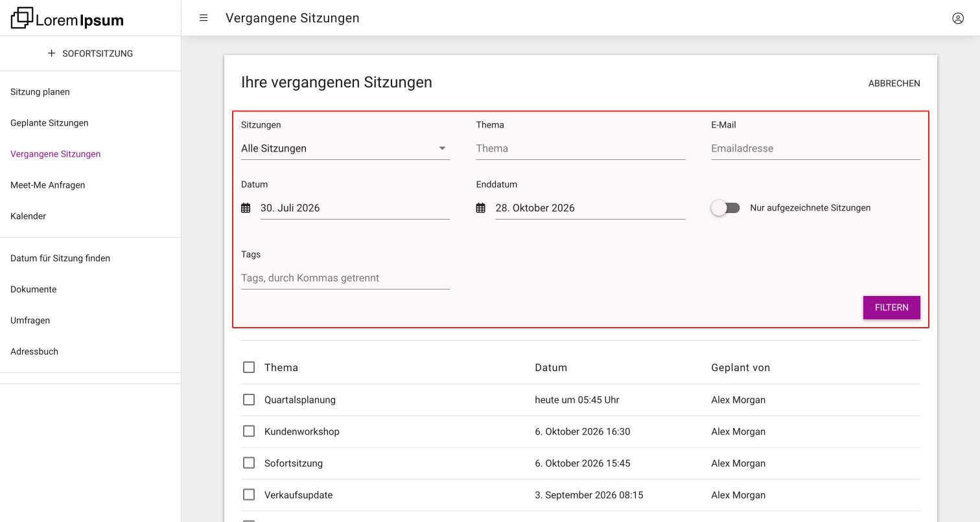The width and height of the screenshot is (980, 522).
Task: Click the 'Geplant von' column header
Action: point(740,368)
